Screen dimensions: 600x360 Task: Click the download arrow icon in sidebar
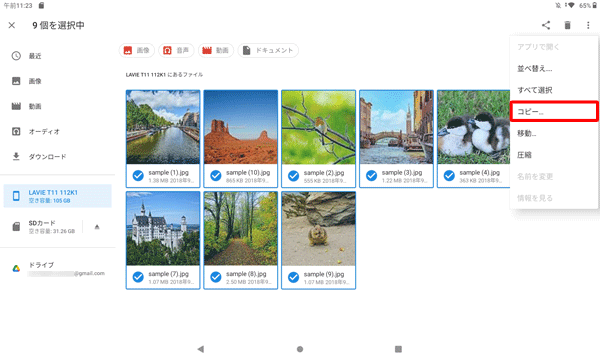(x=16, y=156)
